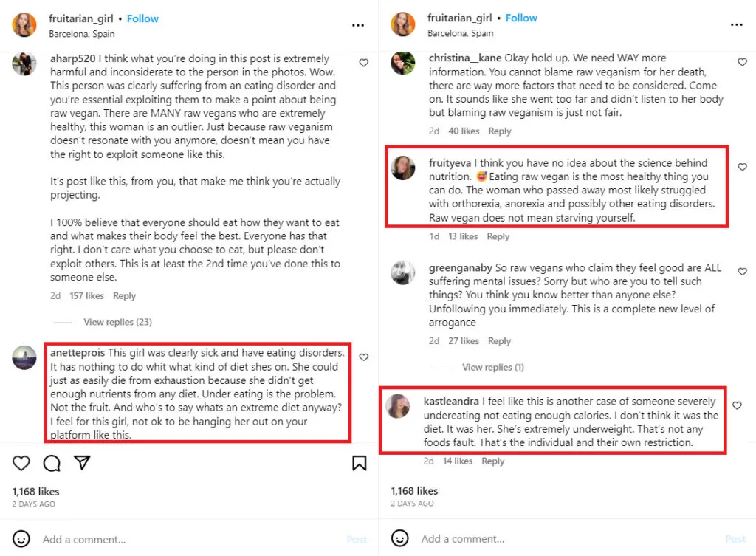The image size is (756, 556).
Task: Open right post's three-dot options menu
Action: [x=736, y=25]
